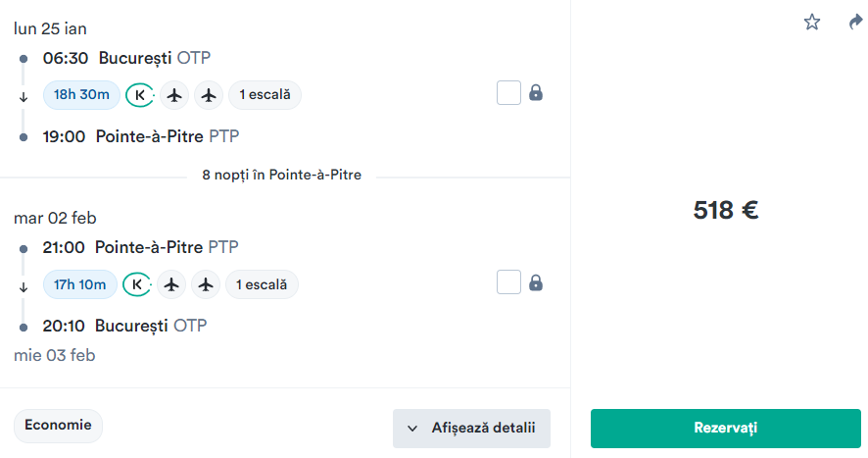Click the outbound flight airline logo

(x=140, y=95)
